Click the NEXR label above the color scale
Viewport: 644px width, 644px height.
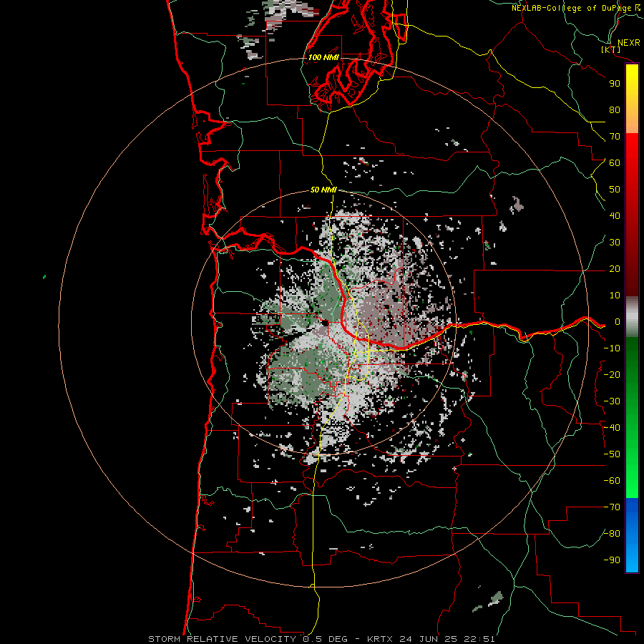tap(629, 43)
